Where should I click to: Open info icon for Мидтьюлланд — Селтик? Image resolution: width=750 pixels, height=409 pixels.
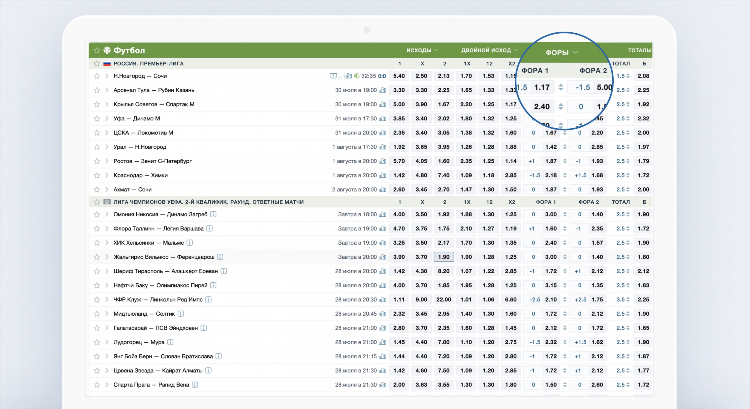click(181, 314)
